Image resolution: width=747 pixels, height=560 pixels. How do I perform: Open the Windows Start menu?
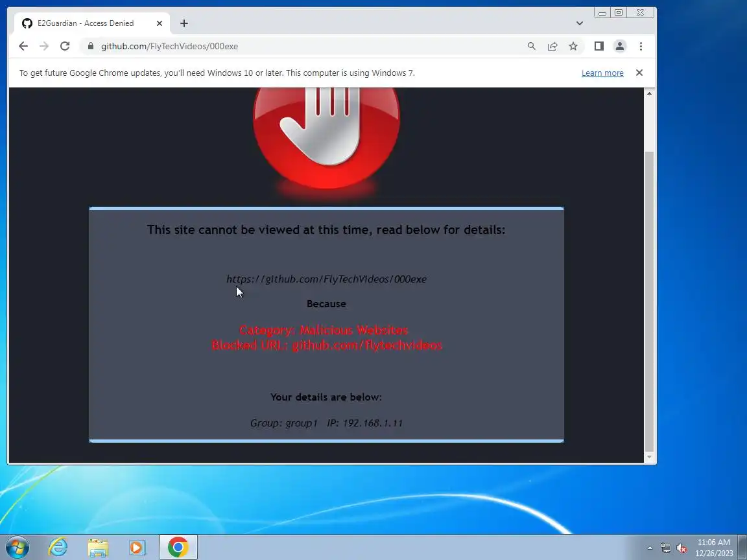(17, 547)
